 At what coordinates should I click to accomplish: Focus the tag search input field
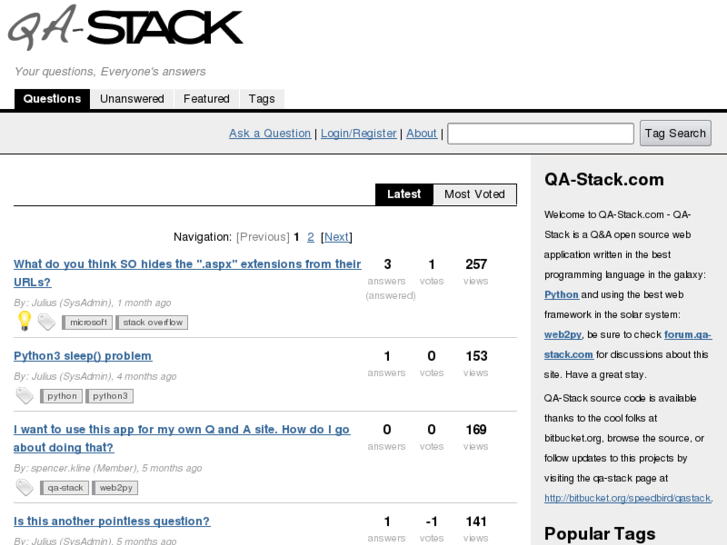541,134
